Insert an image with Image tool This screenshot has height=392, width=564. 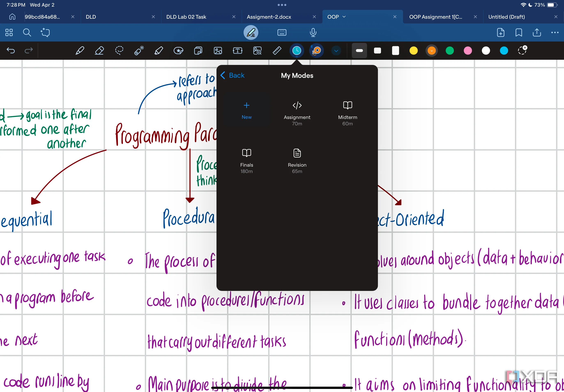[218, 51]
